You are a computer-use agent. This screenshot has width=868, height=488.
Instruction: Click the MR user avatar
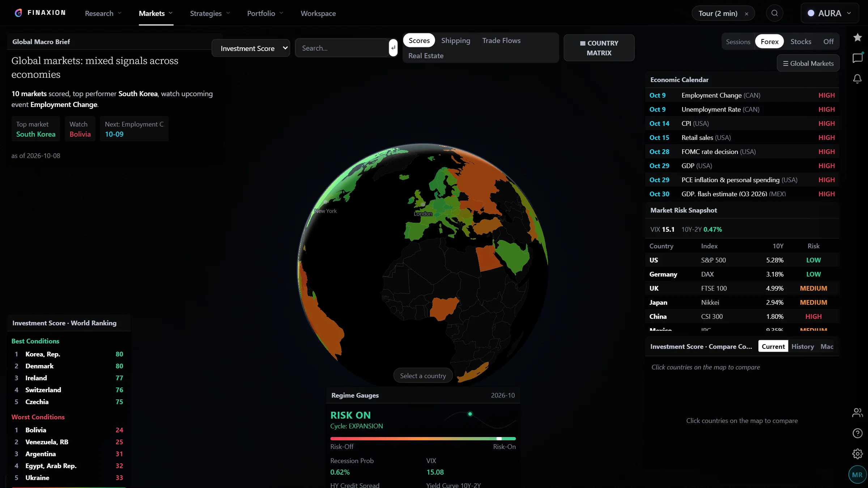click(x=857, y=475)
